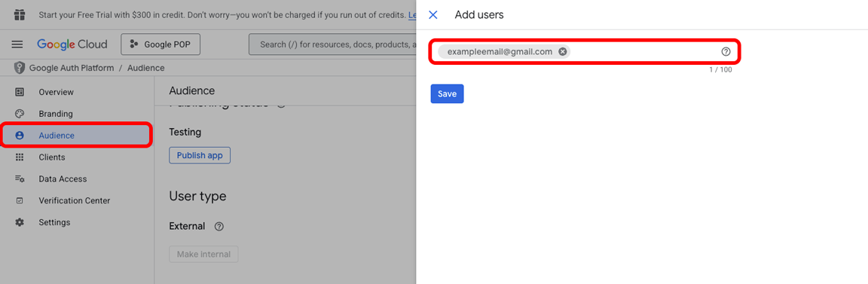Click the User type heading
The width and height of the screenshot is (868, 284).
[197, 196]
